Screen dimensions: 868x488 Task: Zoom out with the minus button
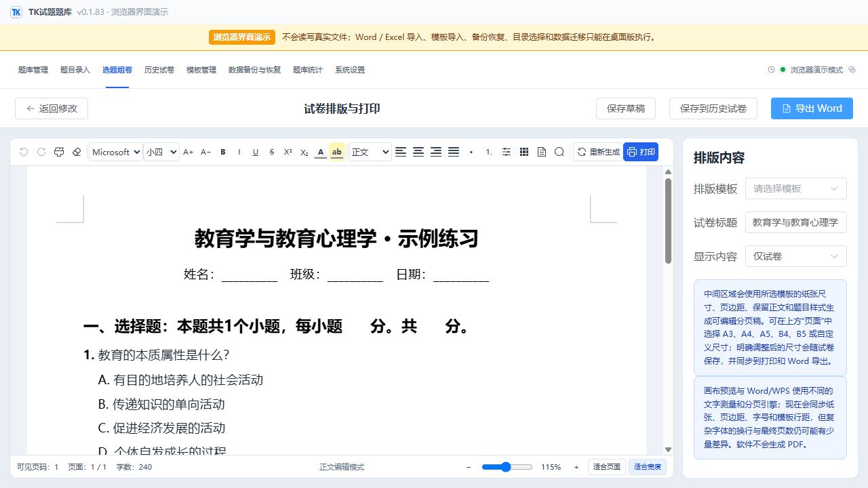point(468,467)
